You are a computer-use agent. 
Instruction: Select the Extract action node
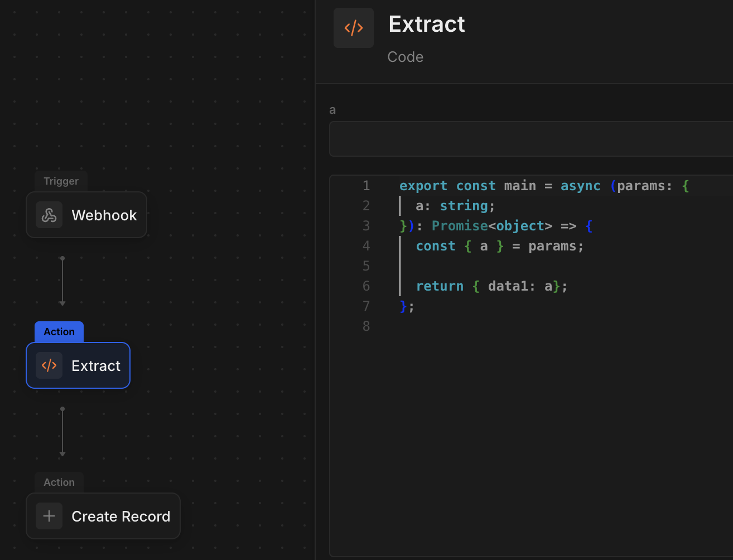(x=78, y=366)
